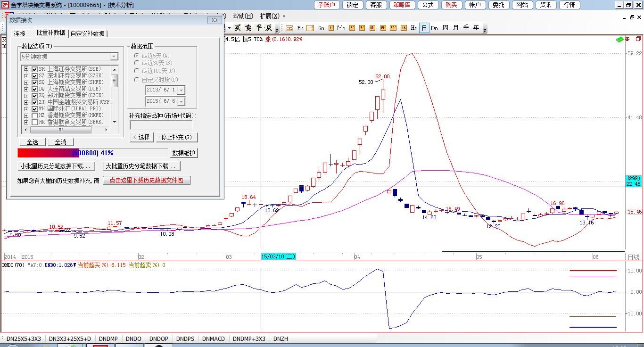Click the 买 buy toolbar icon
This screenshot has height=347, width=644.
238,28
